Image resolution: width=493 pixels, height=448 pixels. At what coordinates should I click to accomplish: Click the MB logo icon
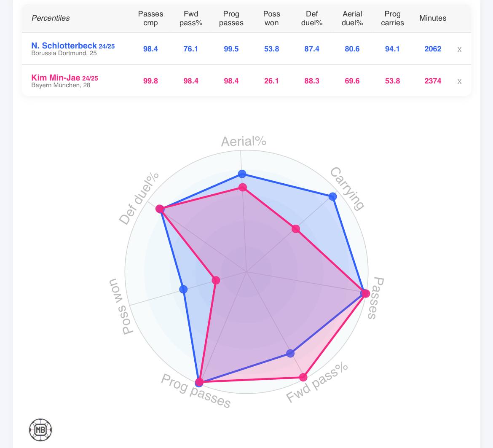40,430
